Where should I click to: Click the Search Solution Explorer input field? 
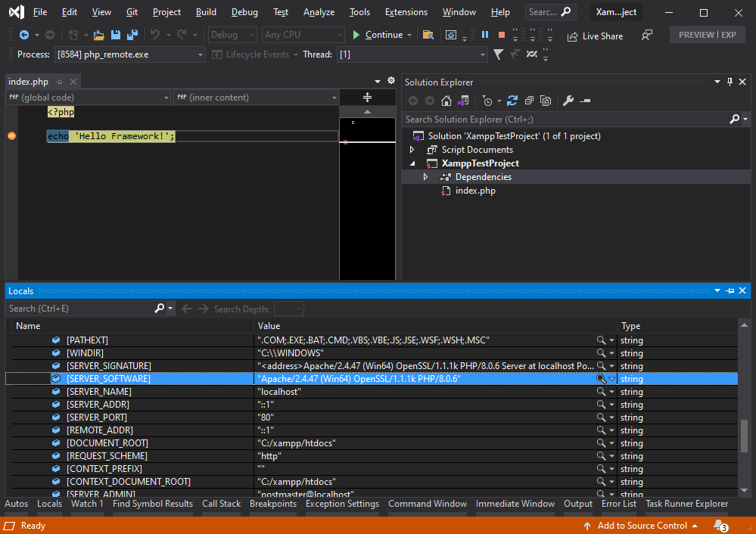tap(567, 119)
